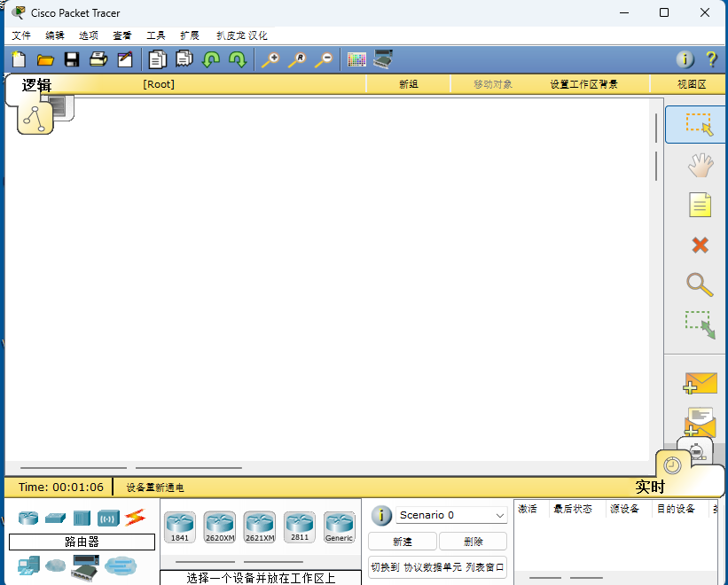Select the Hubs device category

pyautogui.click(x=82, y=519)
